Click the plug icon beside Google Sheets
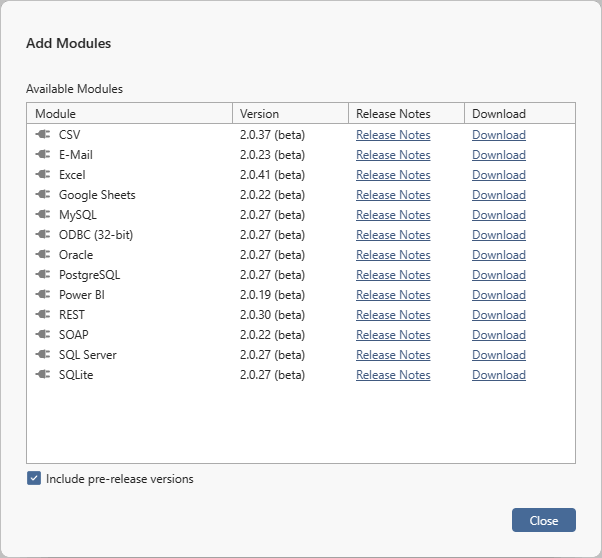602x558 pixels. [x=43, y=194]
